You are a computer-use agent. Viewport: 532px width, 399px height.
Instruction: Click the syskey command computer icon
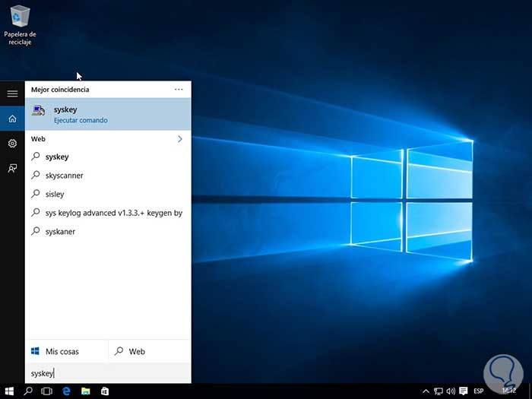38,110
